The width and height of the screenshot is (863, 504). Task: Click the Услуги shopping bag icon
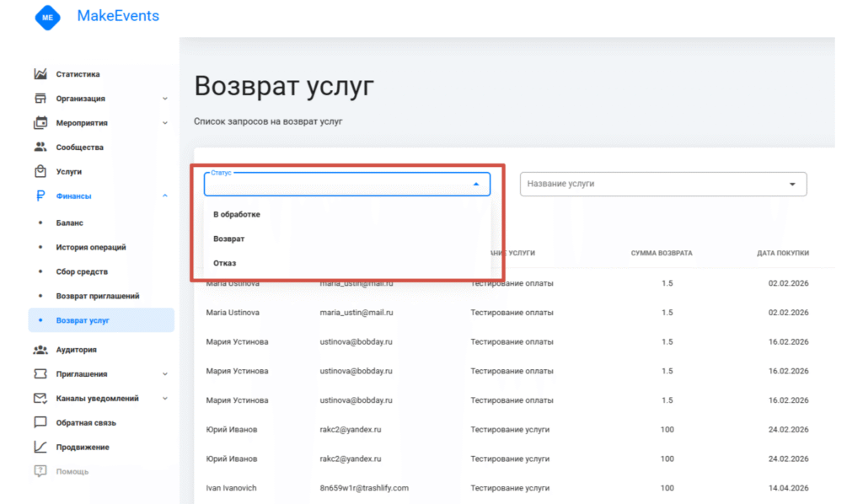[x=40, y=171]
